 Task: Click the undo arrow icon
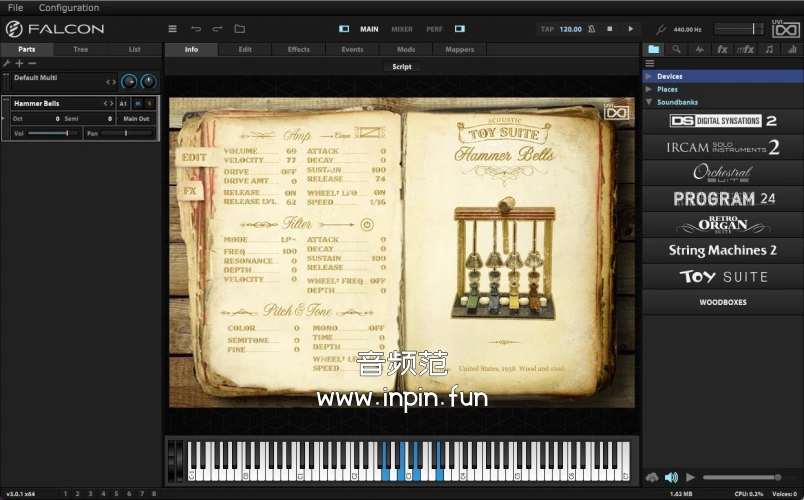(x=195, y=29)
